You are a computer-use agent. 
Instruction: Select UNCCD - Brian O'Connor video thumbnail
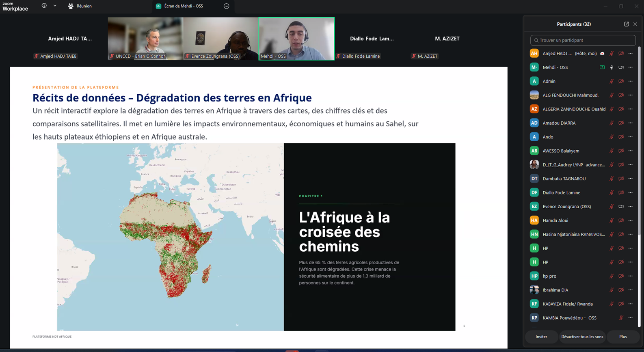click(x=145, y=39)
